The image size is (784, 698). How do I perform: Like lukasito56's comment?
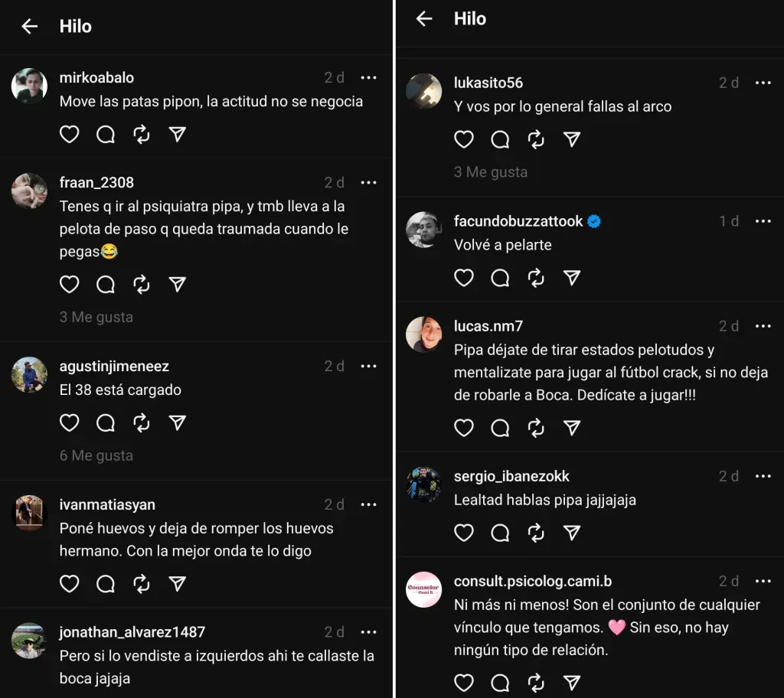tap(464, 139)
